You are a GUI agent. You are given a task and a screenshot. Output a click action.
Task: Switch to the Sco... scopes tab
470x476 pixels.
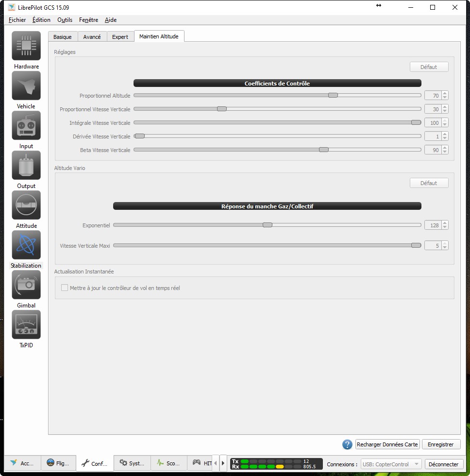click(168, 463)
